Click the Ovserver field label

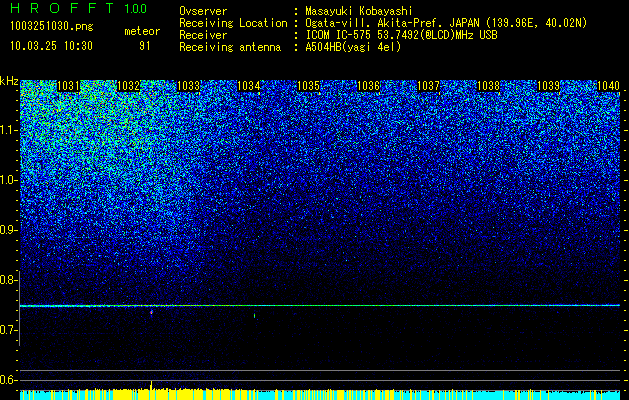pyautogui.click(x=203, y=11)
